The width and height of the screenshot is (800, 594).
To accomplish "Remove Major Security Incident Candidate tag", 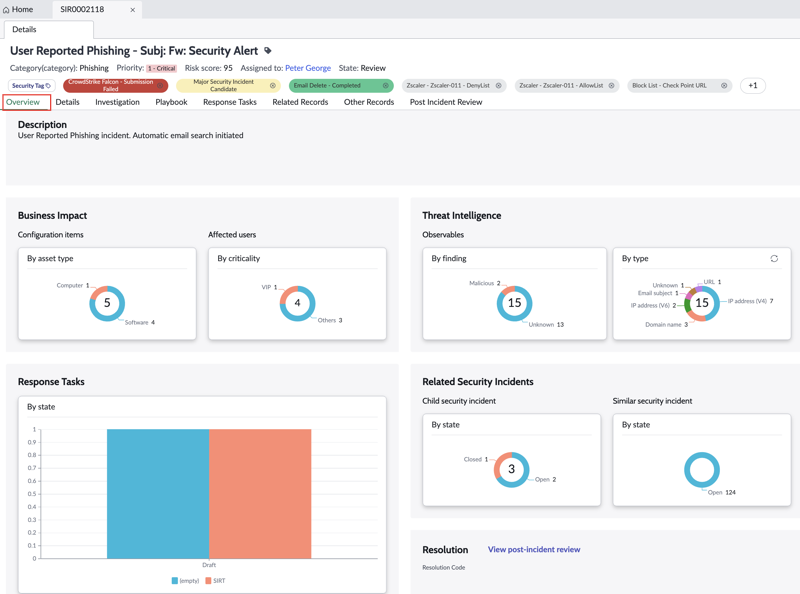I will click(272, 86).
